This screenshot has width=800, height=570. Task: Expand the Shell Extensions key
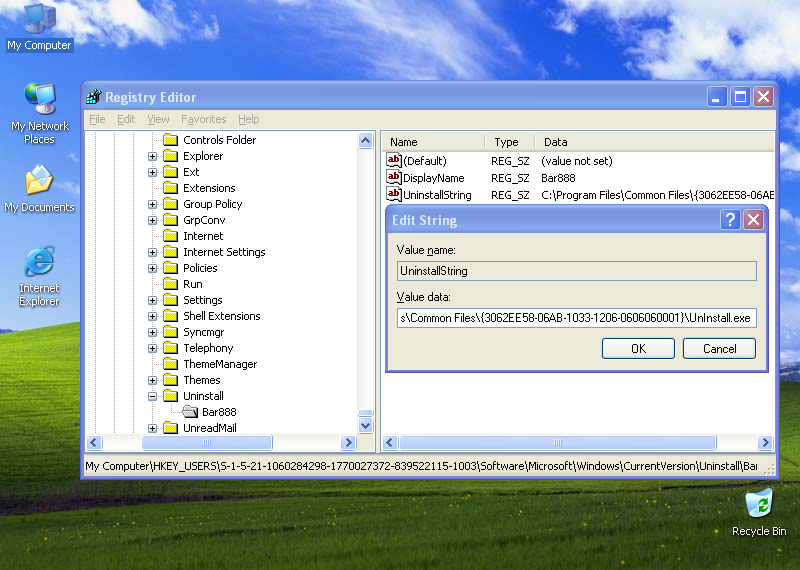(152, 316)
